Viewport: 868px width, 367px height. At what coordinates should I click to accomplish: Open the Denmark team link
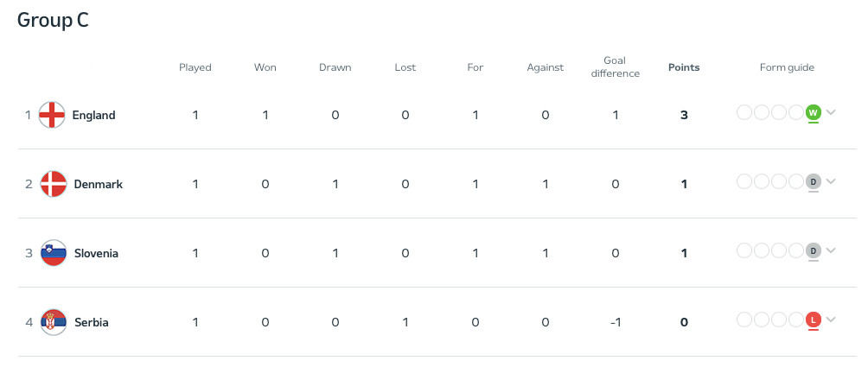[98, 184]
